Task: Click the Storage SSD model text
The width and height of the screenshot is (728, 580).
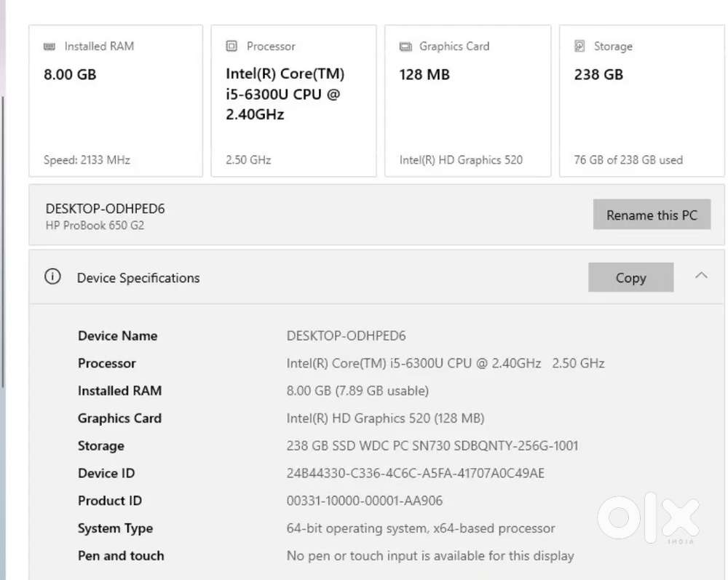Action: click(x=432, y=446)
